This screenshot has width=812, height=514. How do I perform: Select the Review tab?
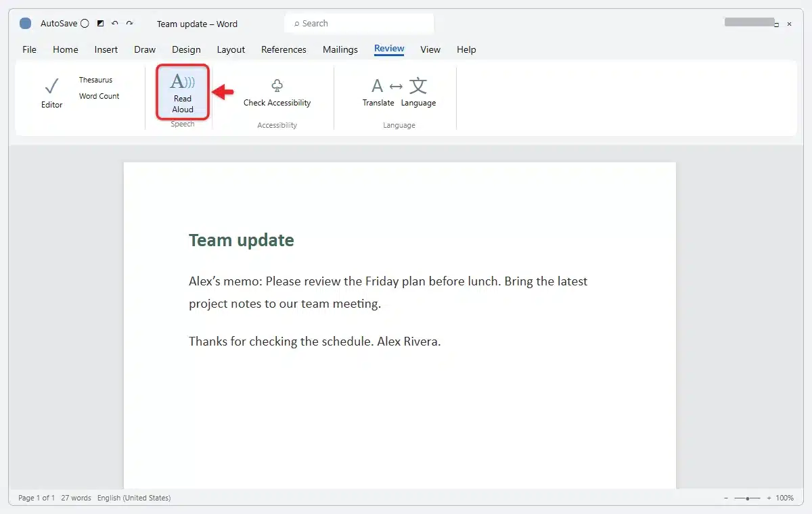(389, 49)
